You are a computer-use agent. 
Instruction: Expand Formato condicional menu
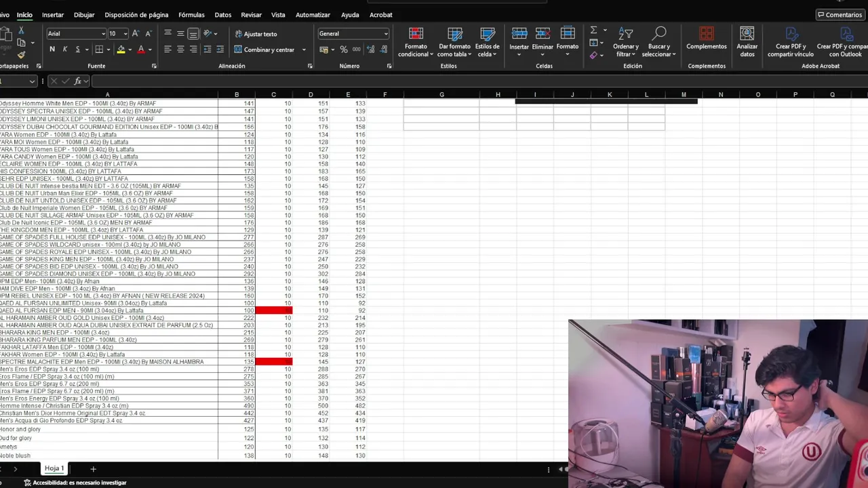click(416, 42)
